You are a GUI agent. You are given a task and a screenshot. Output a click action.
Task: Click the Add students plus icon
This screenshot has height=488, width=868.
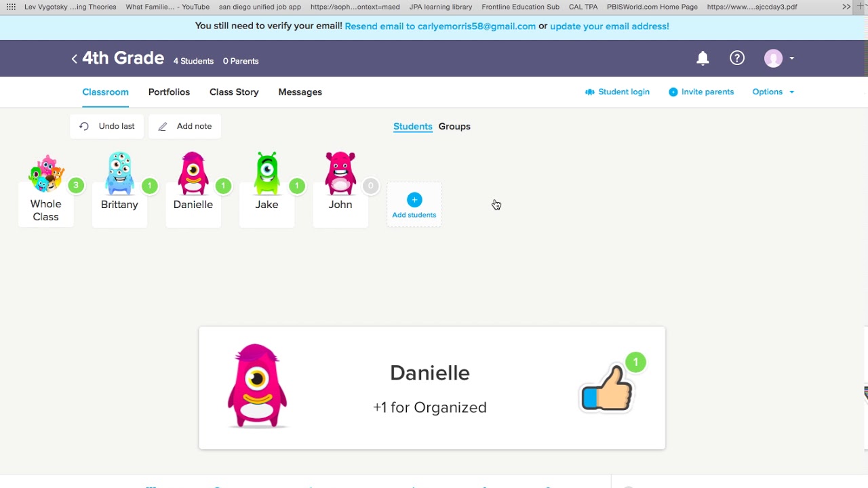pyautogui.click(x=414, y=200)
